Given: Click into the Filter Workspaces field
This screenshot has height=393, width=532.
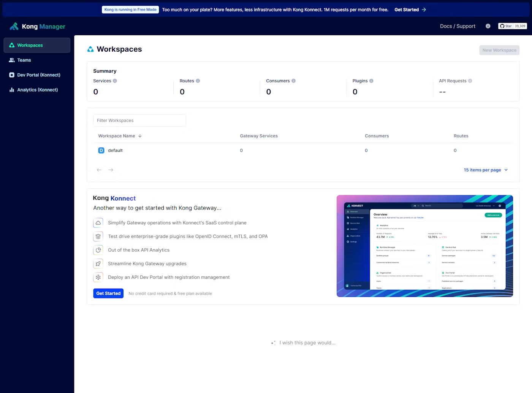Looking at the screenshot, I should click(x=139, y=120).
